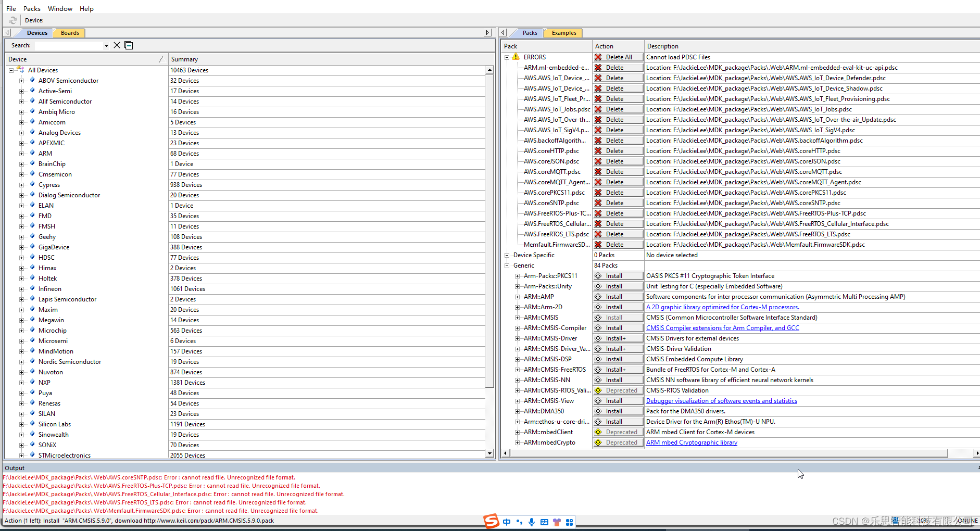This screenshot has height=531, width=980.
Task: Click the ONLINE status indicator
Action: coord(968,521)
